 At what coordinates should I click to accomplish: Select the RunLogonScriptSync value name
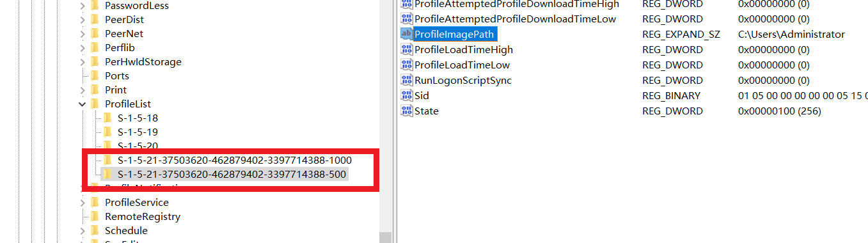463,80
